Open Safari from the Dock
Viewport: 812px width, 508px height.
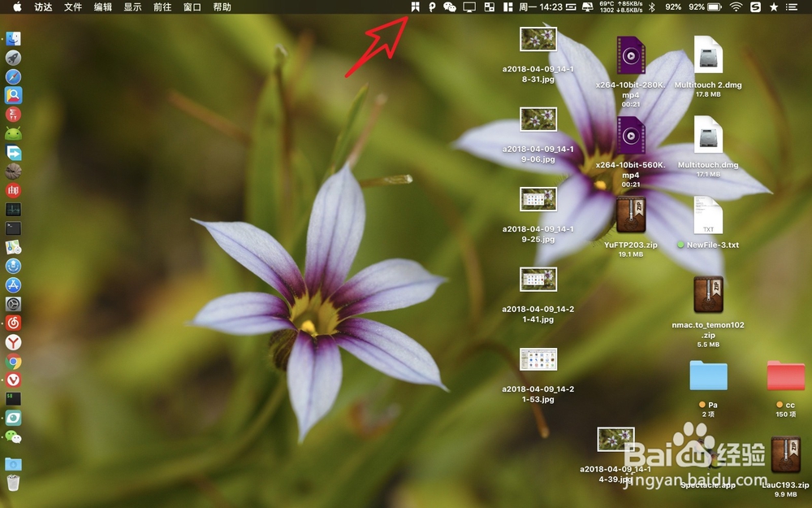(13, 76)
